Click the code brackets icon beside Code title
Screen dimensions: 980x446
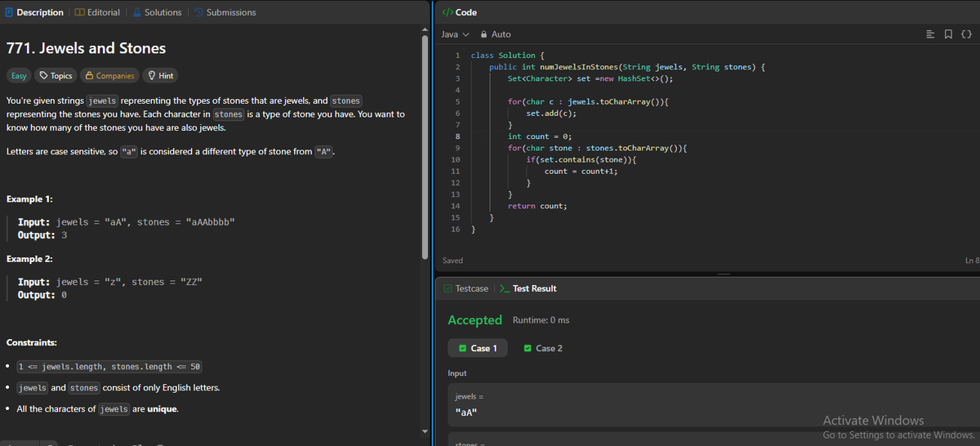pyautogui.click(x=447, y=12)
